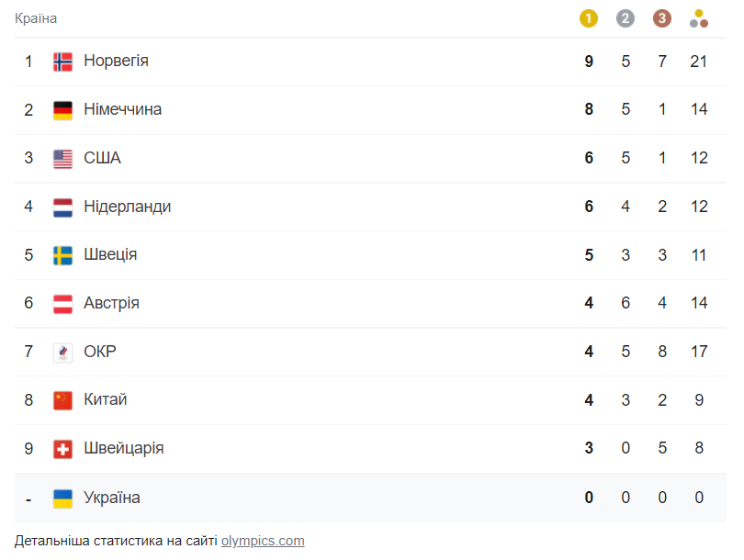This screenshot has height=560, width=744.
Task: Select the Switzerland flag icon
Action: 62,448
